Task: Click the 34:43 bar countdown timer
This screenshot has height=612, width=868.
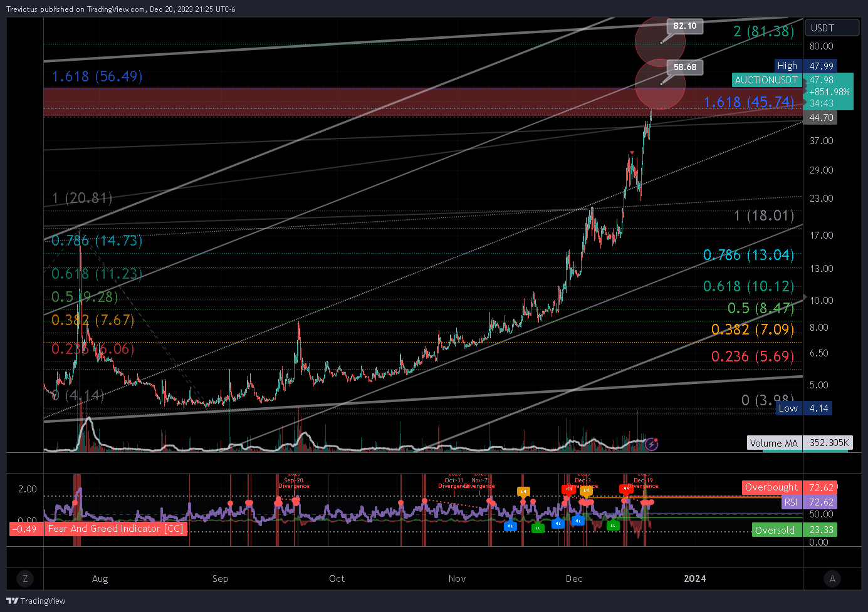Action: 821,103
